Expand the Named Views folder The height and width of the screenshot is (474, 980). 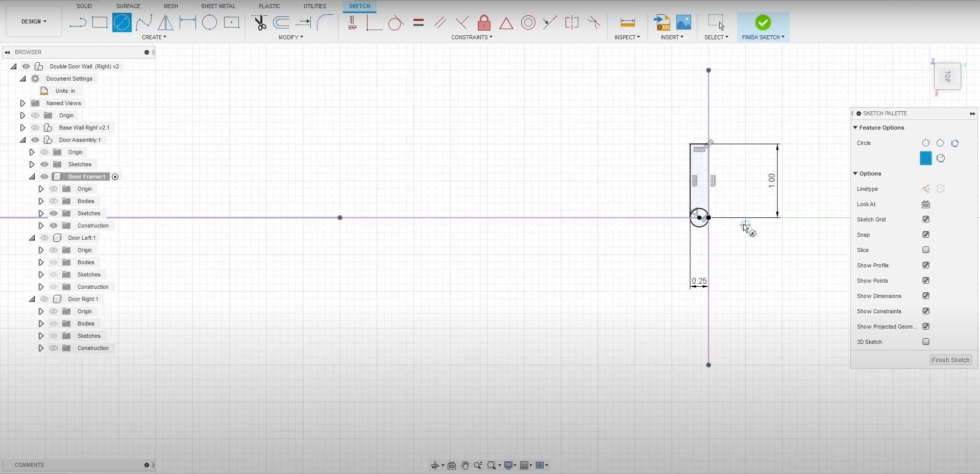pyautogui.click(x=22, y=103)
